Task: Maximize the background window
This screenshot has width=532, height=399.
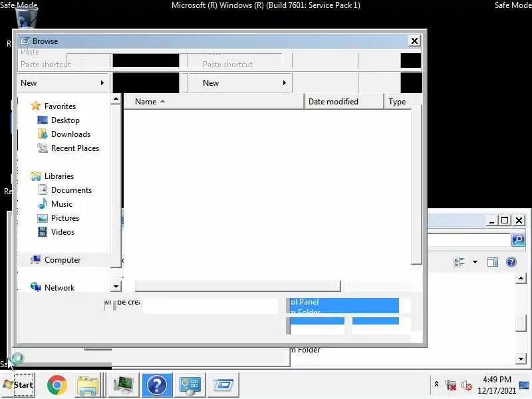Action: [505, 221]
